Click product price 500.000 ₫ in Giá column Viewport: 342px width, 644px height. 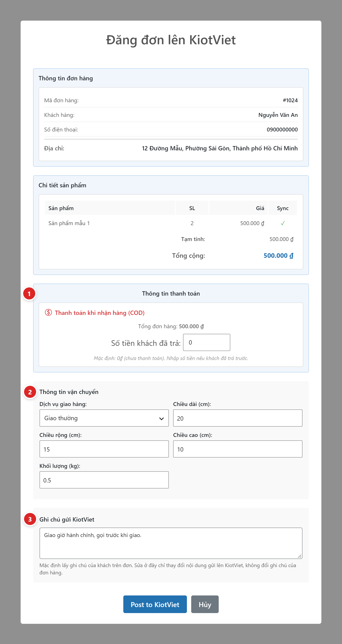252,223
